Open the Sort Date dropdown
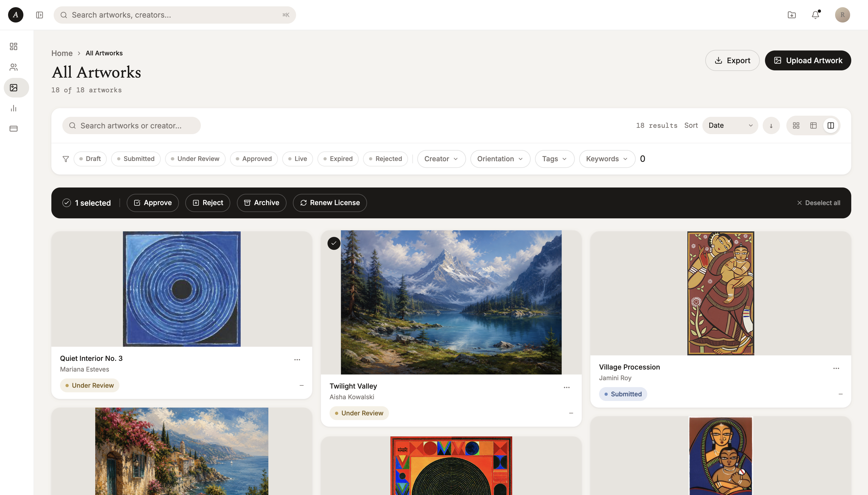Screen dimensions: 868x495 click(730, 125)
